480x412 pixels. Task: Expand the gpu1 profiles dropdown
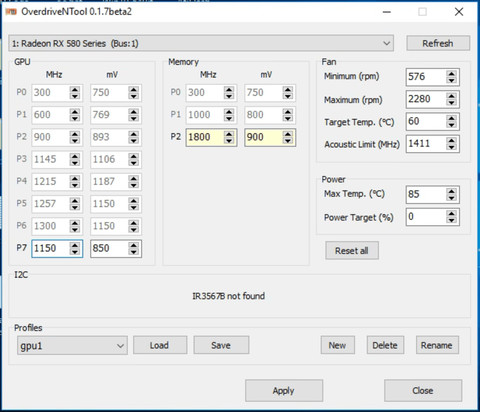pyautogui.click(x=72, y=346)
